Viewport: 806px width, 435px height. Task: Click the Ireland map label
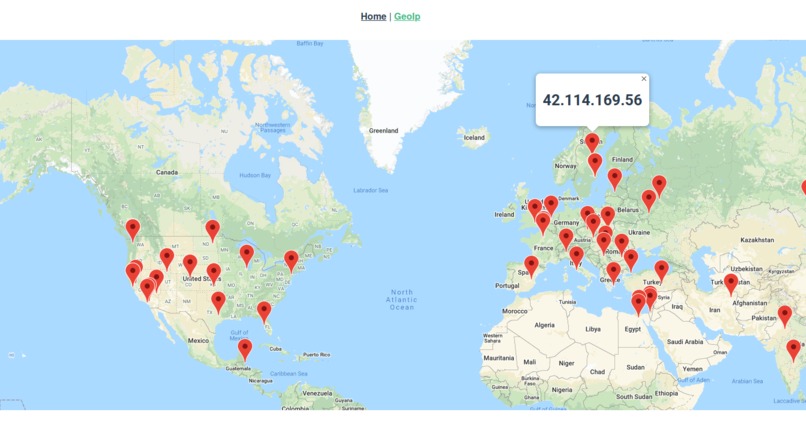504,214
